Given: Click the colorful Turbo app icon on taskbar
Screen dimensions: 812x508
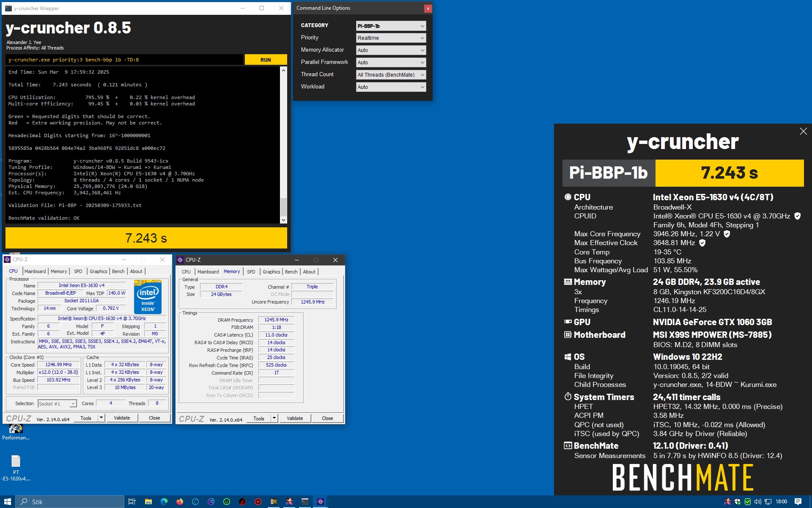Looking at the screenshot, I should [289, 502].
